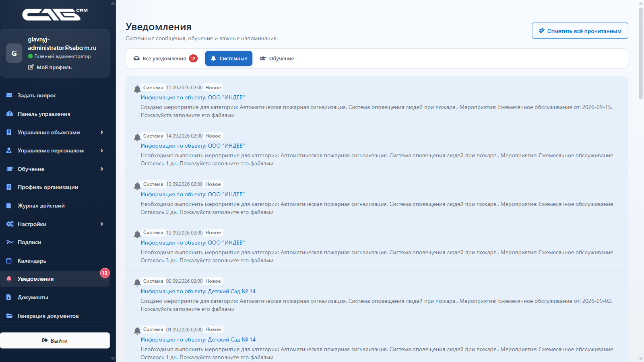Click the inbox icon of Все уведомления tab
This screenshot has width=644, height=362.
click(137, 58)
